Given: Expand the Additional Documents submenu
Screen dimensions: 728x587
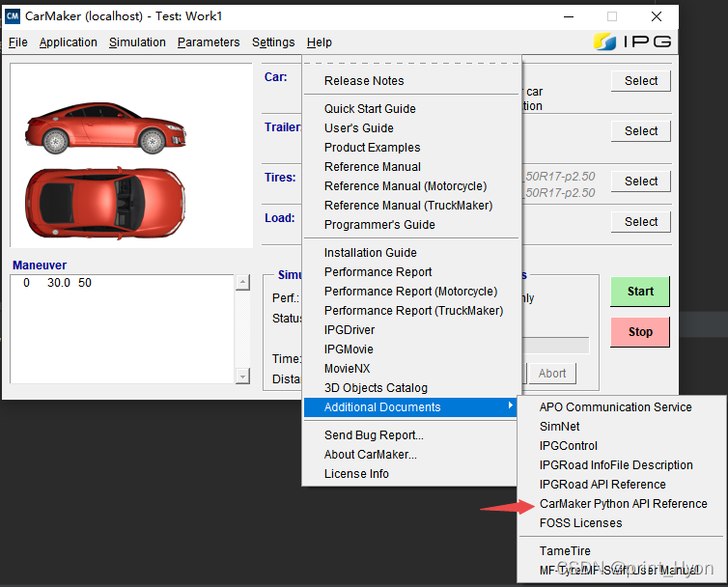Looking at the screenshot, I should pyautogui.click(x=411, y=407).
